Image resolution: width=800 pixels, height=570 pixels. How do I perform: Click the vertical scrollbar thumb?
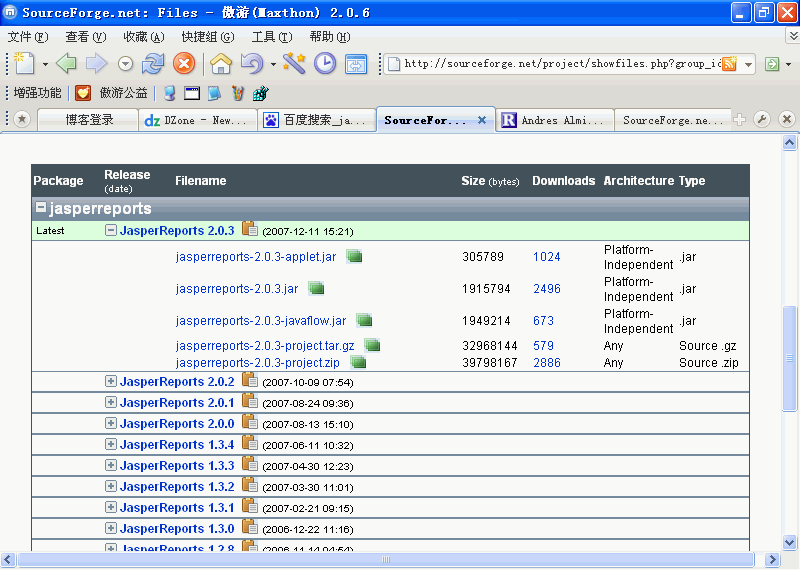point(789,358)
